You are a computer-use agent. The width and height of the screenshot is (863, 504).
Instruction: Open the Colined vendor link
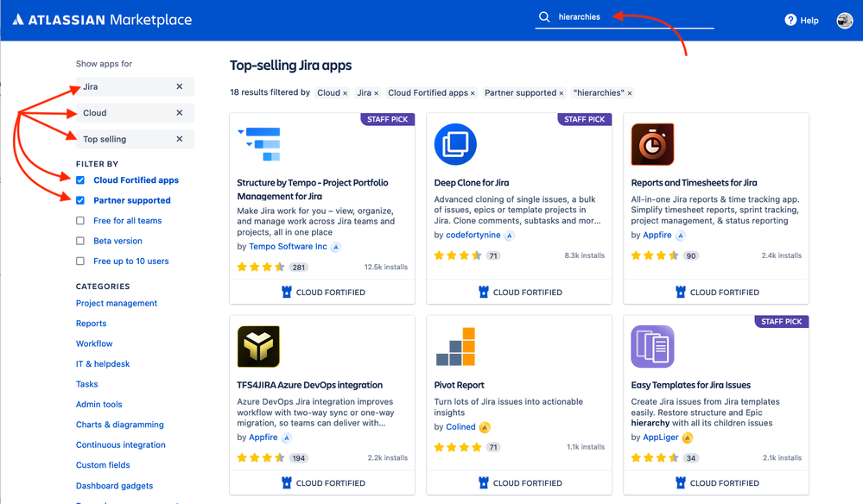460,427
